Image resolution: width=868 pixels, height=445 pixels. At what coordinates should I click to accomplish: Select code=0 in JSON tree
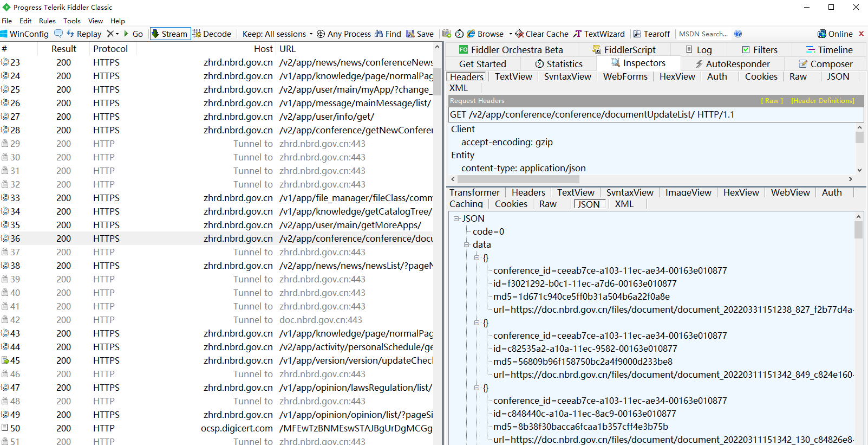tap(488, 231)
